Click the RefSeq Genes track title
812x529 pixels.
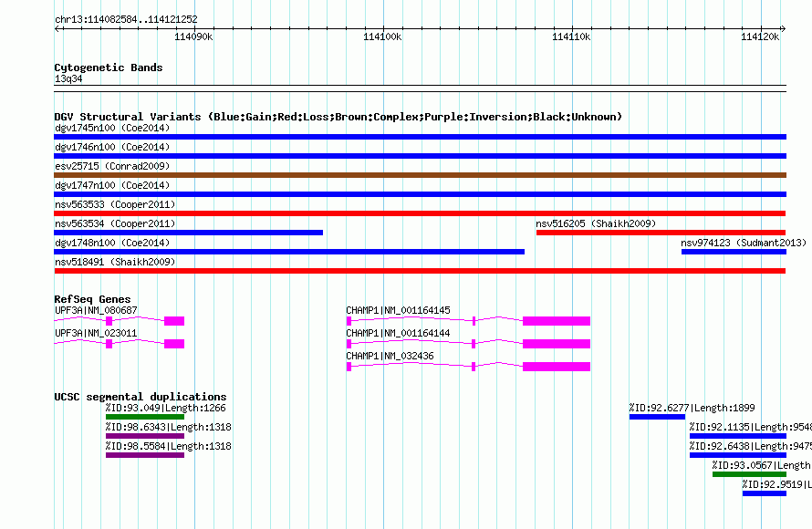pyautogui.click(x=92, y=299)
